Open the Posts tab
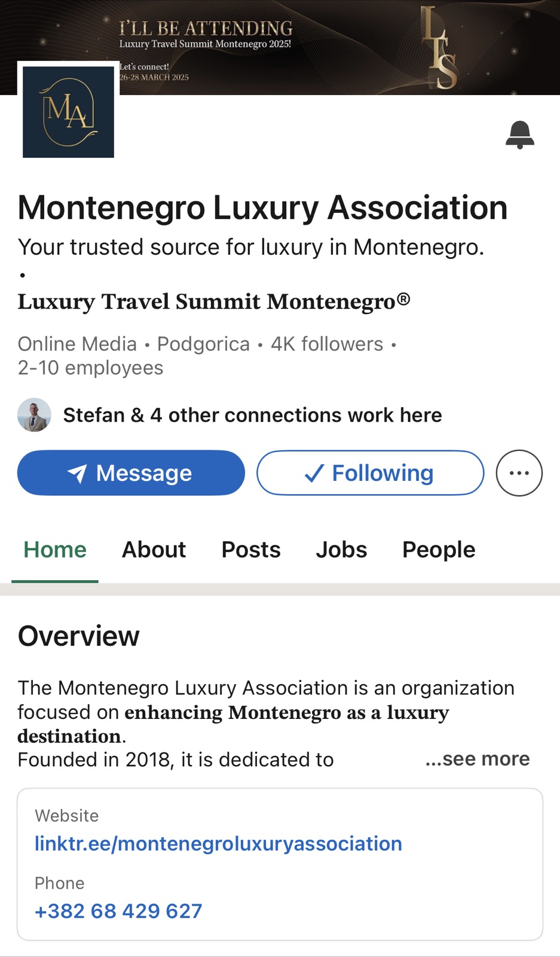Viewport: 560px width, 957px height. pyautogui.click(x=251, y=550)
